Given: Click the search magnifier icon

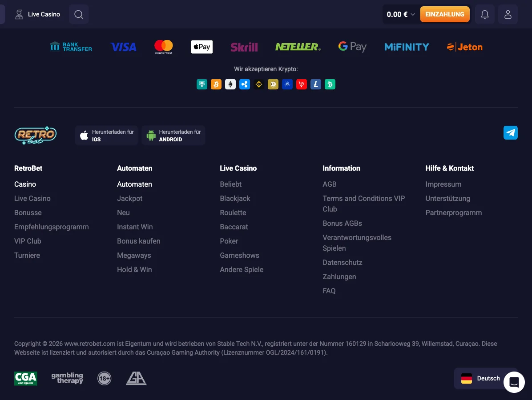Looking at the screenshot, I should (x=79, y=14).
